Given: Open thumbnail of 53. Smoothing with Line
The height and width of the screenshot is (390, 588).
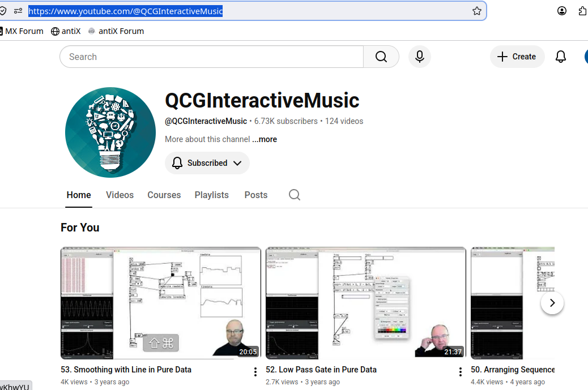Looking at the screenshot, I should 161,303.
